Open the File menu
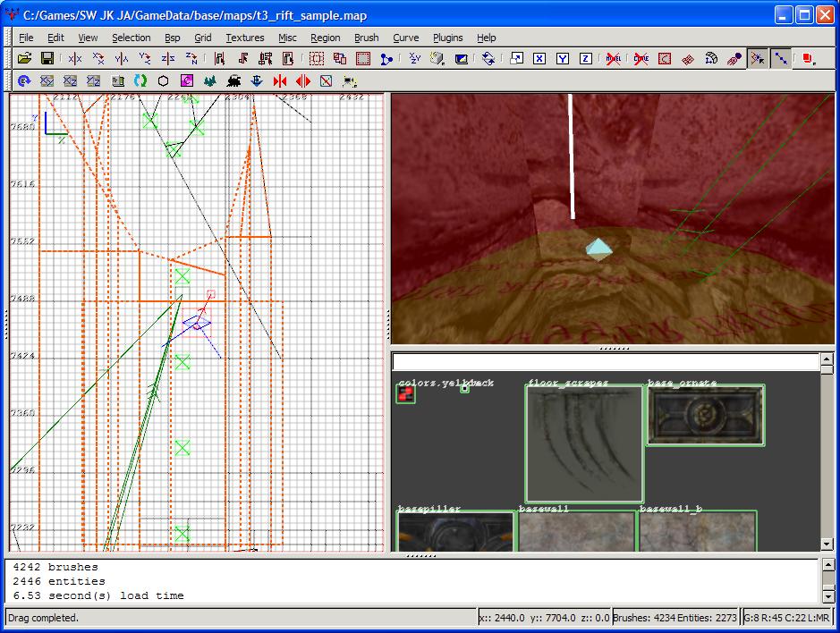 (26, 38)
